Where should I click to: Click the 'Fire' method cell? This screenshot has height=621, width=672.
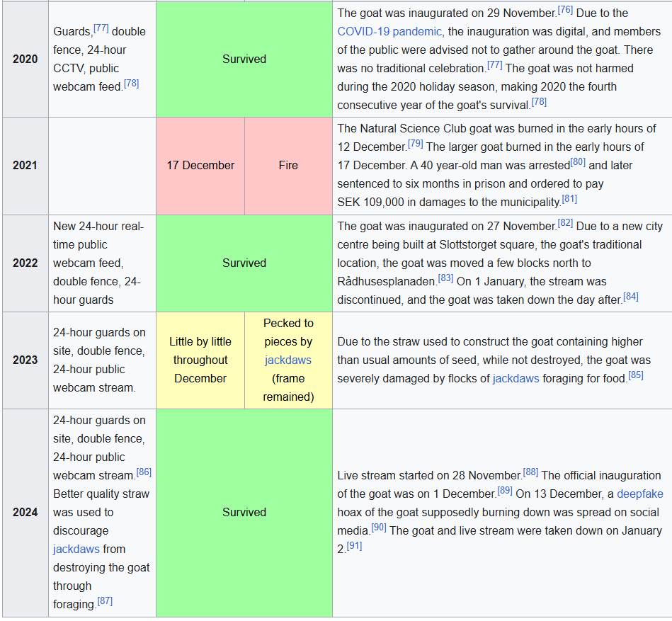288,166
